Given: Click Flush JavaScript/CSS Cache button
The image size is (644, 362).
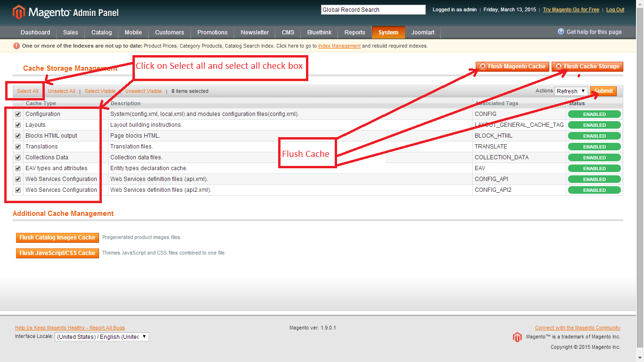Looking at the screenshot, I should point(58,253).
